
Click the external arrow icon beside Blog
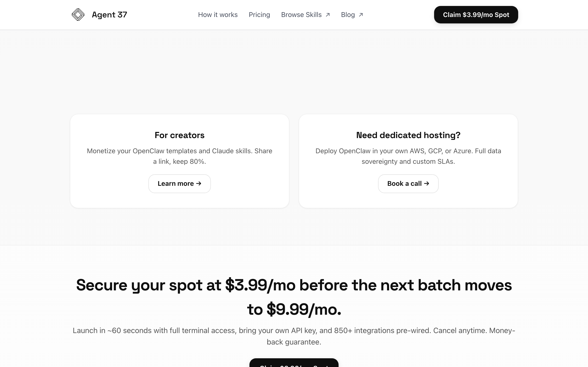pos(361,15)
